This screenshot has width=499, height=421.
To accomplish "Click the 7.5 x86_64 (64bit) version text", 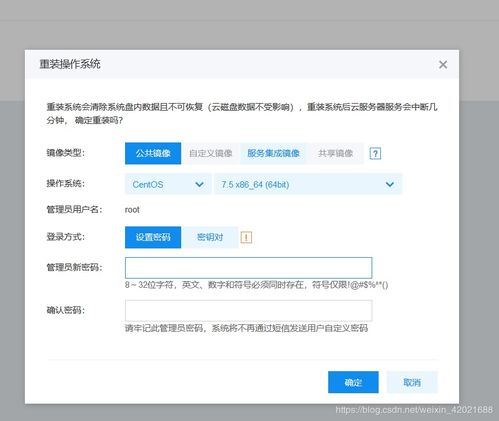I will tap(255, 184).
